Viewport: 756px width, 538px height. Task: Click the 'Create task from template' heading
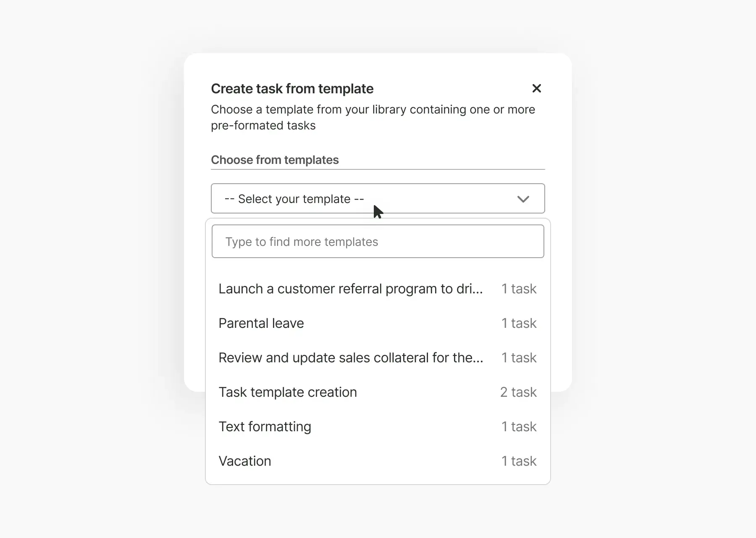point(292,89)
